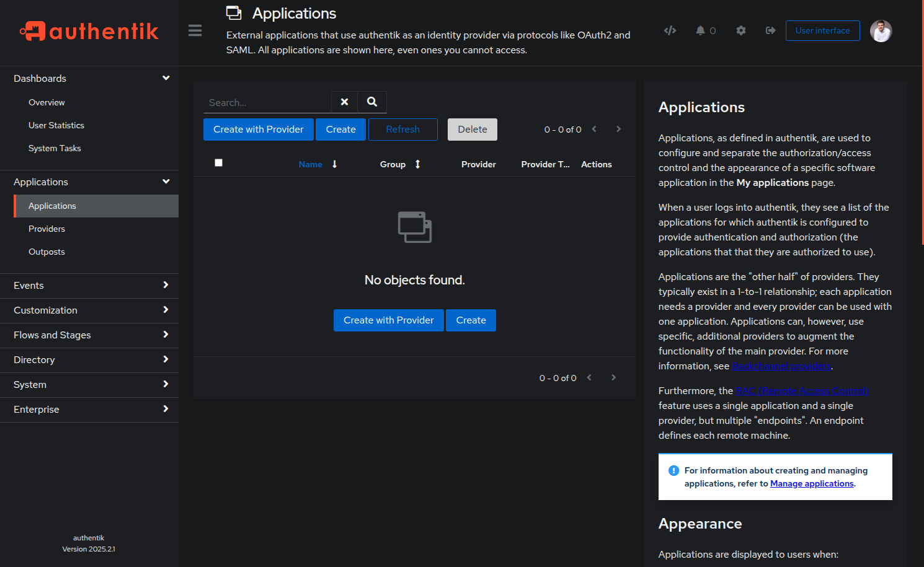Click the Refresh button
The height and width of the screenshot is (567, 924).
[x=403, y=130]
